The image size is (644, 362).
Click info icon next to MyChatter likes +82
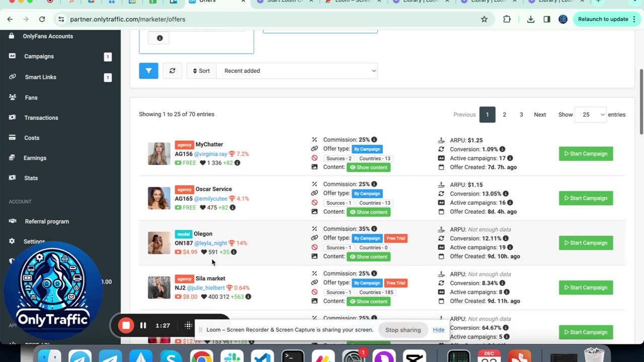click(237, 163)
